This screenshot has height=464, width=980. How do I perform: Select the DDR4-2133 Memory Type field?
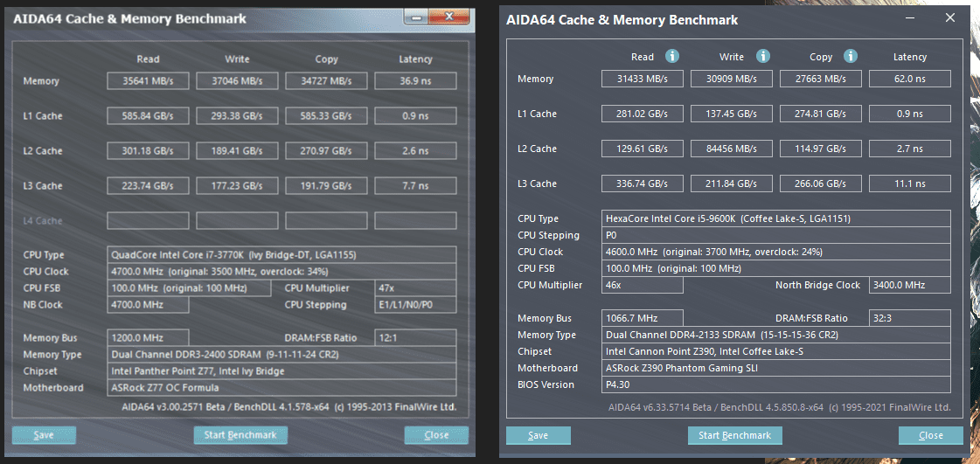(776, 335)
